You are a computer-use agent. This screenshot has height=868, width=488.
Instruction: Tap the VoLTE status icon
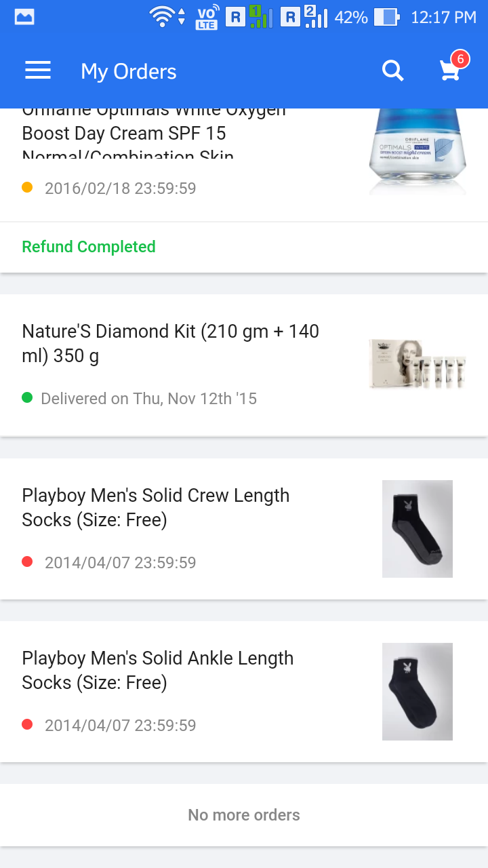pyautogui.click(x=206, y=18)
